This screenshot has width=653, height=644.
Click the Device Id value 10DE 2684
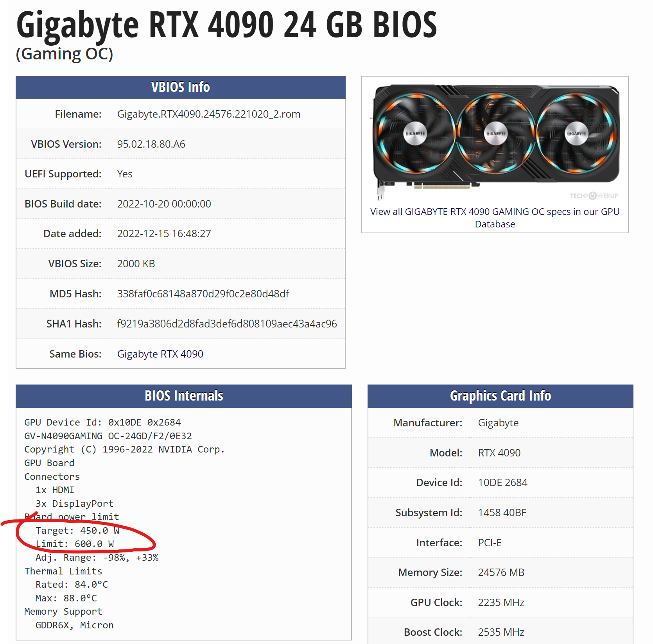(x=502, y=483)
